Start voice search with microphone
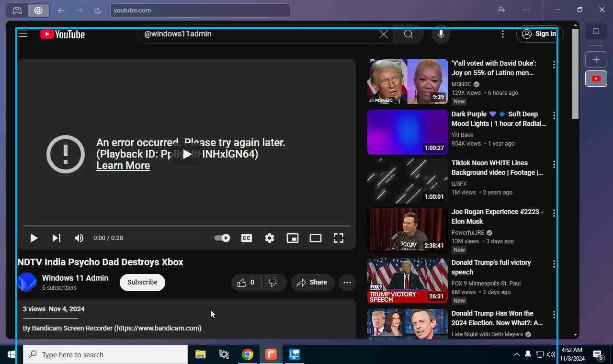 [441, 34]
